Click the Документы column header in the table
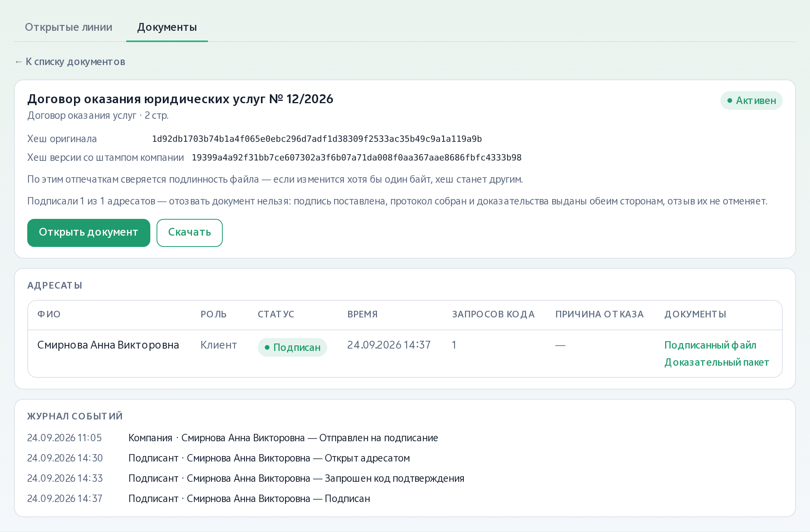 pos(696,314)
